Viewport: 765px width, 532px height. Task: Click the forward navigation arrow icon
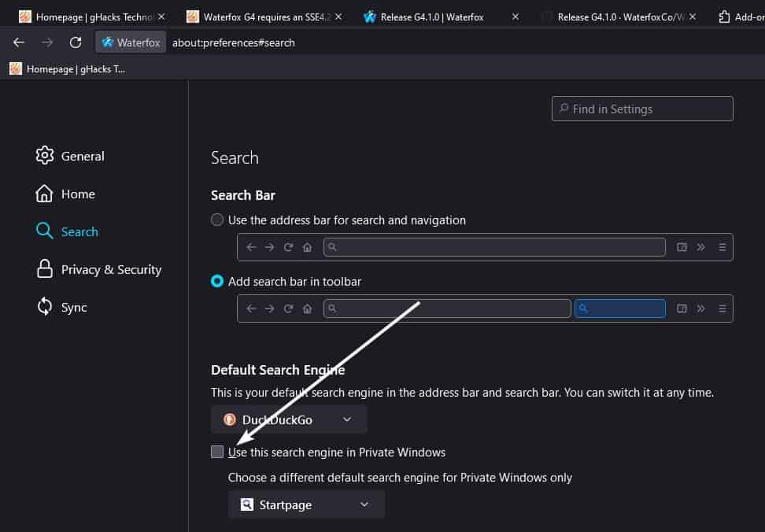click(47, 42)
